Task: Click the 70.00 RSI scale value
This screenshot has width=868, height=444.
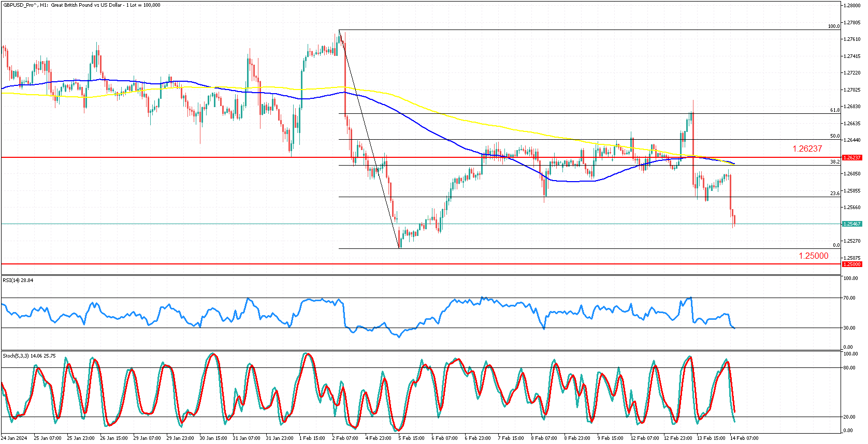Action: [x=848, y=298]
